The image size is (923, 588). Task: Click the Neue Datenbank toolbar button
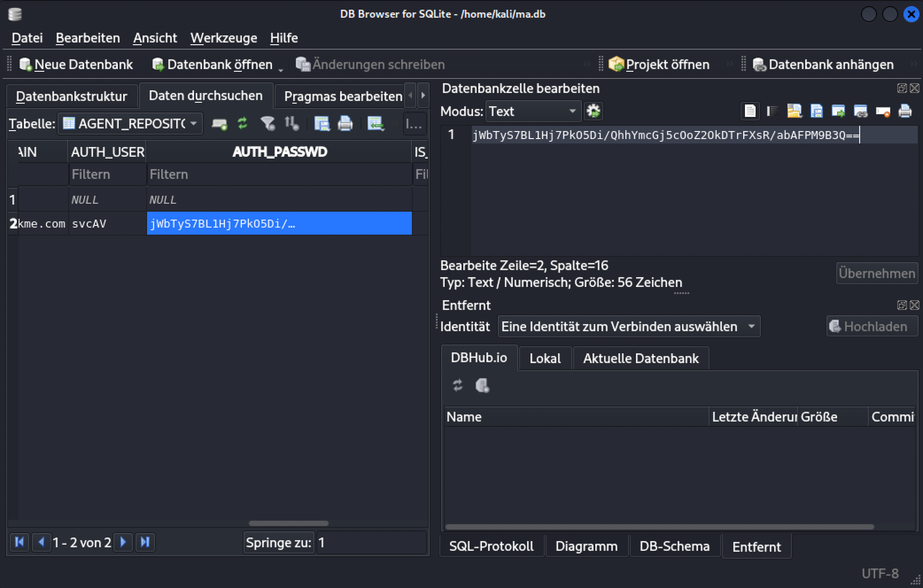click(76, 65)
